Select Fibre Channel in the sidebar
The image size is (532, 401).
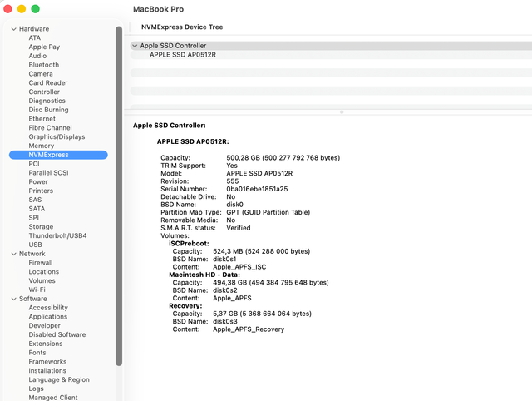pyautogui.click(x=50, y=127)
